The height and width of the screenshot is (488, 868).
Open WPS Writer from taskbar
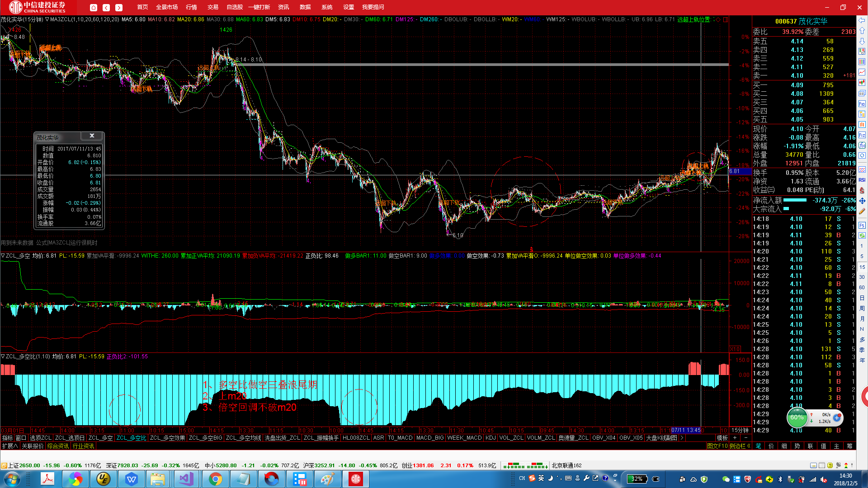132,479
